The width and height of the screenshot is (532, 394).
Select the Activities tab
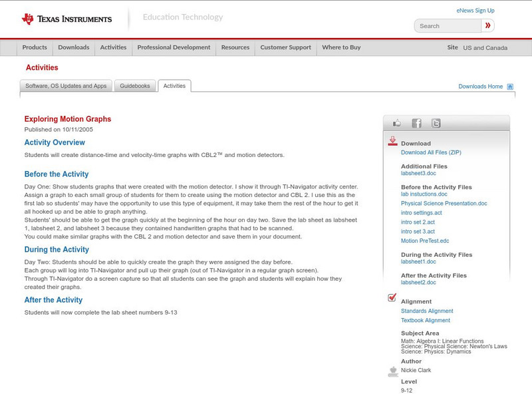pyautogui.click(x=174, y=86)
